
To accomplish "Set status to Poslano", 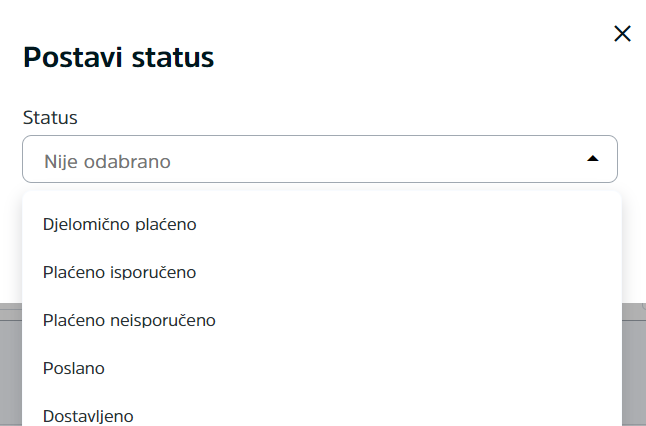I will pyautogui.click(x=322, y=368).
